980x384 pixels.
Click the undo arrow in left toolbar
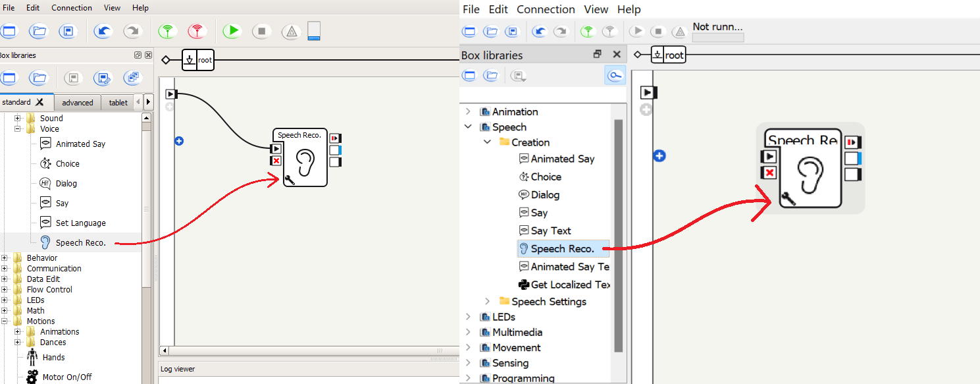(x=103, y=31)
